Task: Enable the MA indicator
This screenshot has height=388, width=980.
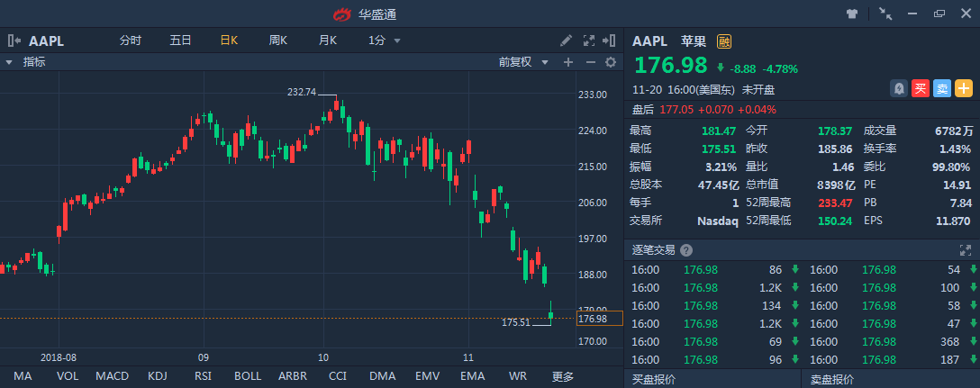Action: [x=23, y=376]
